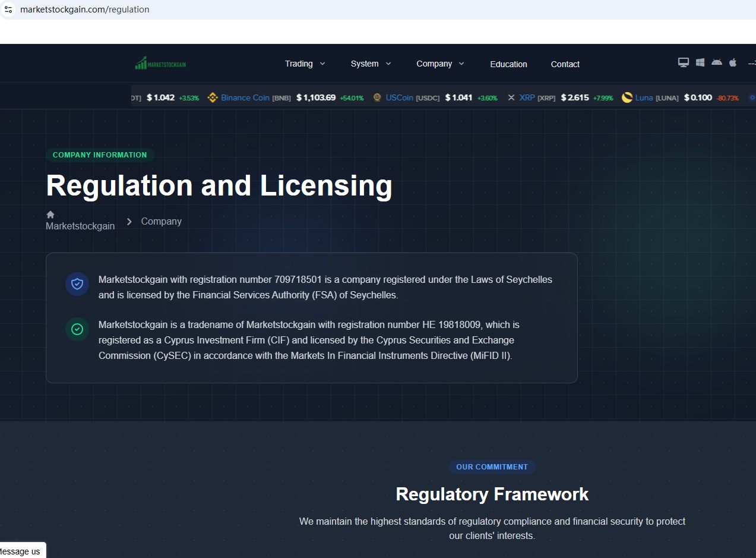This screenshot has width=756, height=558.
Task: Click the Marketstockgain breadcrumb link
Action: (x=80, y=226)
